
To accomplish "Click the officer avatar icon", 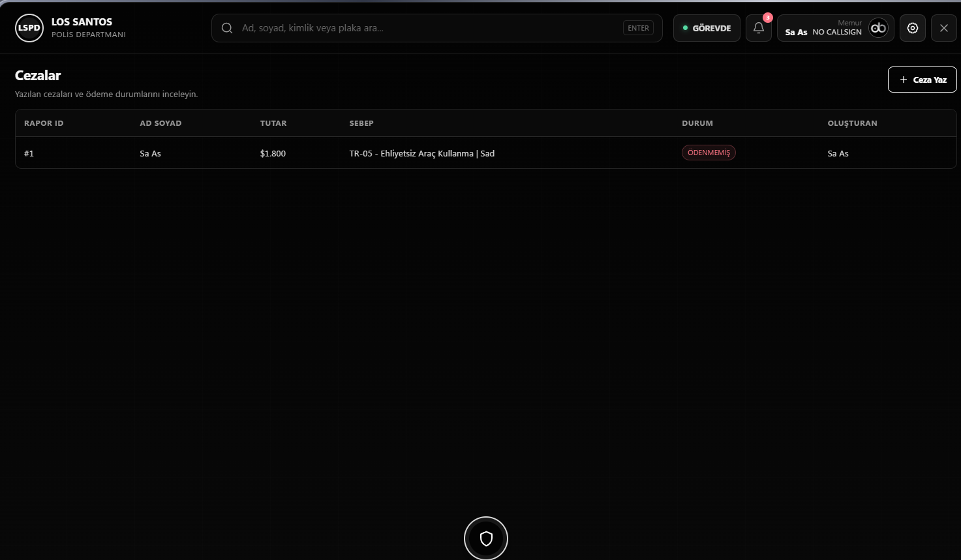I will tap(879, 28).
